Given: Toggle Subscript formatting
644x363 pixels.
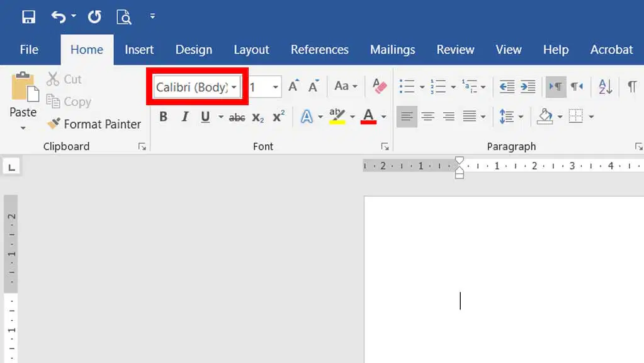Looking at the screenshot, I should pyautogui.click(x=258, y=118).
